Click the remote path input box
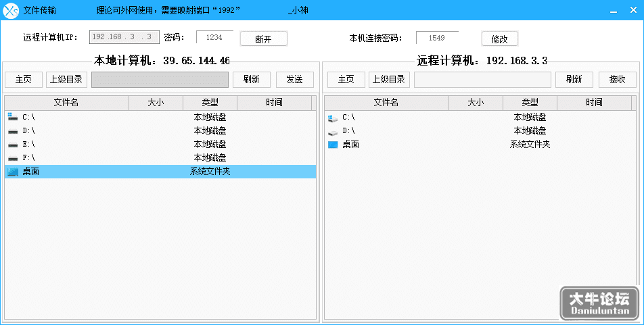 [482, 80]
